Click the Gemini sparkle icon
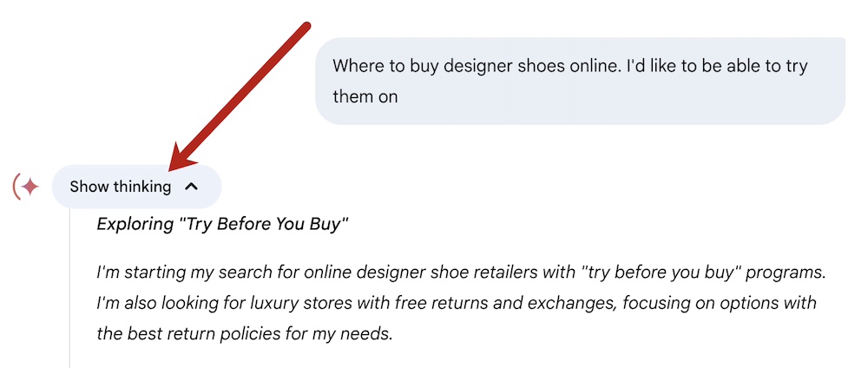 coord(31,187)
